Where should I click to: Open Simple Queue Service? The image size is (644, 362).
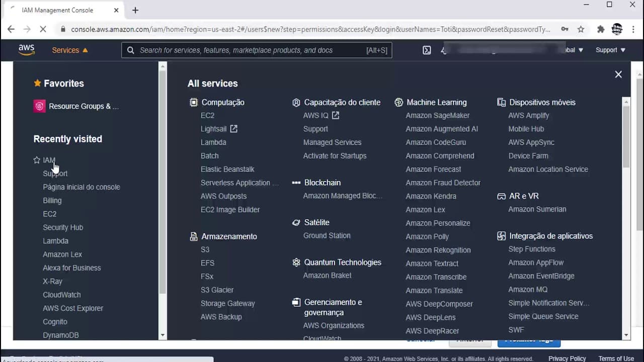click(543, 316)
